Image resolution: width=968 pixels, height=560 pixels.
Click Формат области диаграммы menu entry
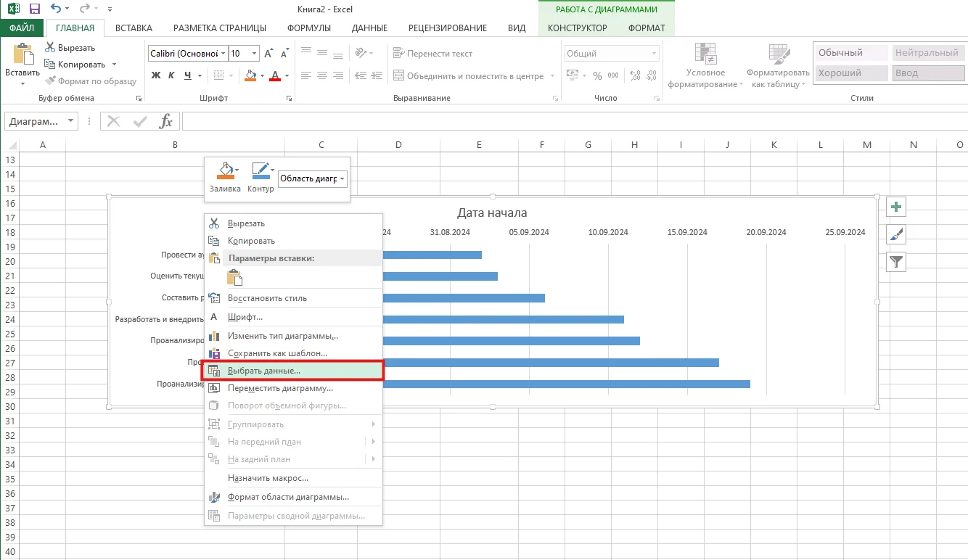288,498
